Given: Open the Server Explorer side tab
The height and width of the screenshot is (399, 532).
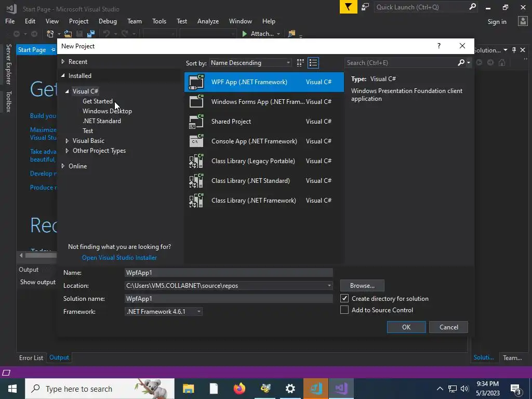Looking at the screenshot, I should click(8, 64).
